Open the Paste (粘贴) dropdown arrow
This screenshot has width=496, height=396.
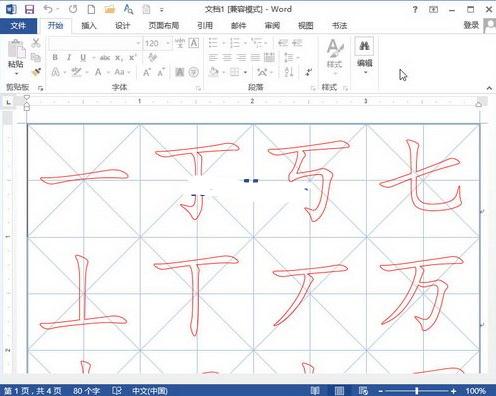point(16,73)
